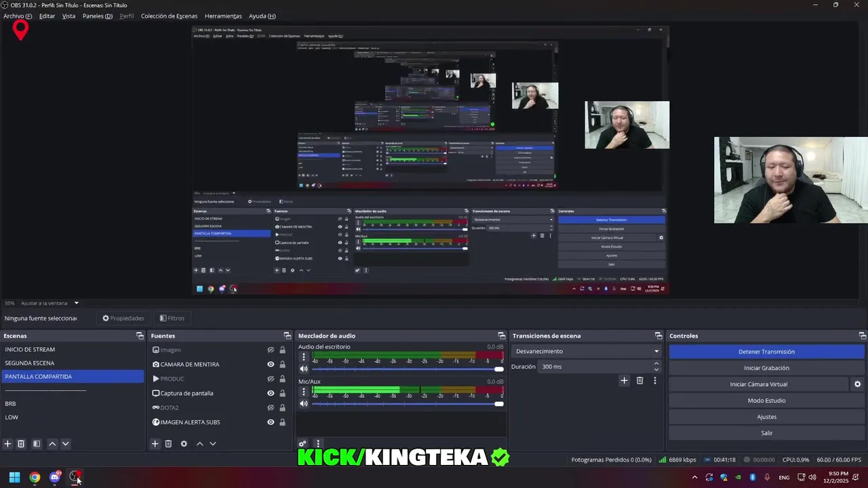Adjust Mic/Aux volume slider
868x488 pixels.
[408, 403]
